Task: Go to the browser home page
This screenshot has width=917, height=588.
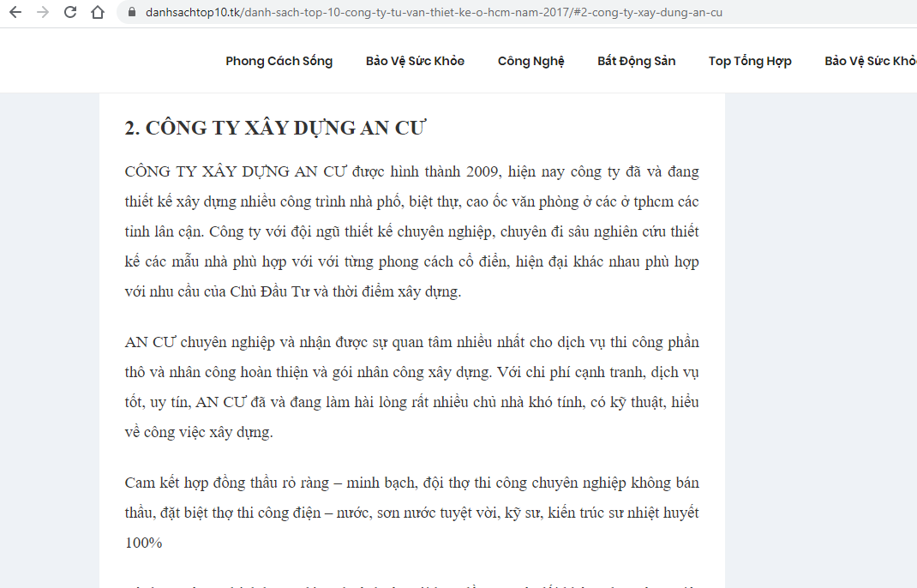Action: pos(98,13)
